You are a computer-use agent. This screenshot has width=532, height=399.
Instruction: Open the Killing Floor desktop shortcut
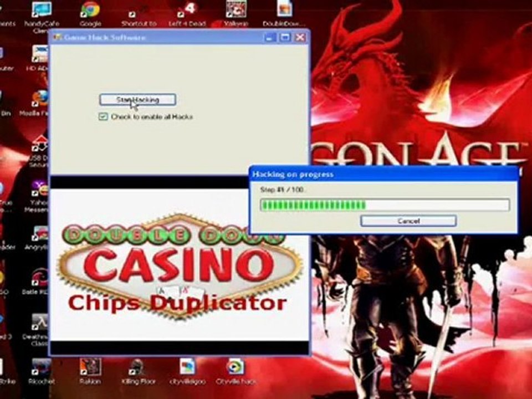[x=139, y=372]
